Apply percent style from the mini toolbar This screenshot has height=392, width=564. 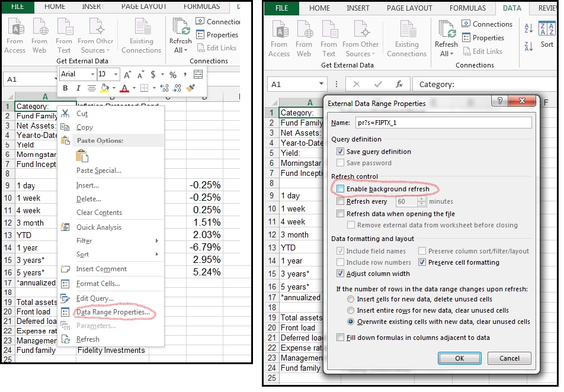point(173,75)
